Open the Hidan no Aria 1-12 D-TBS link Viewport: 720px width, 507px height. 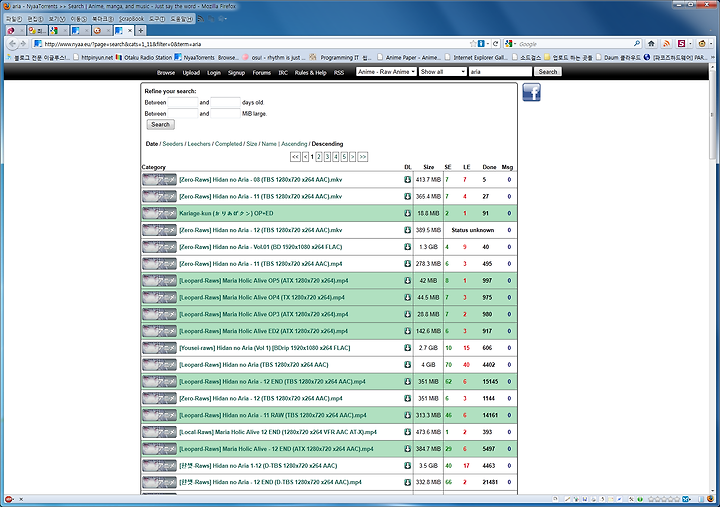point(258,466)
